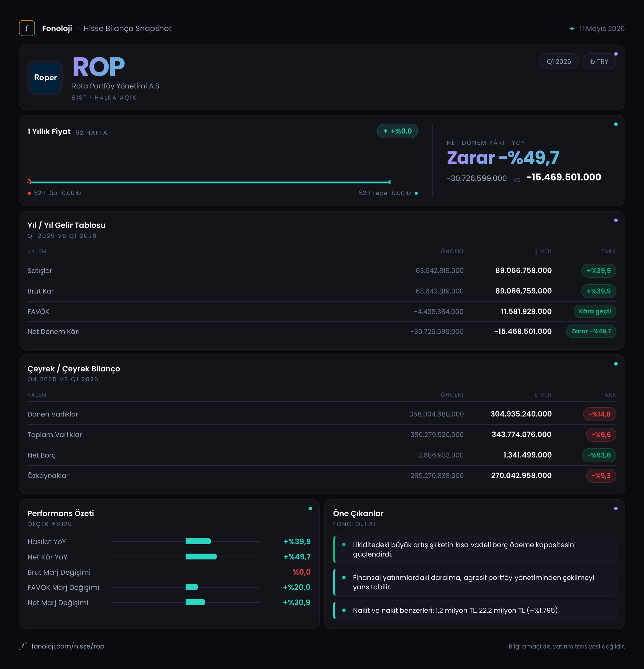Click Net Borç previous value 3.686.933.000
The height and width of the screenshot is (669, 644).
point(441,455)
